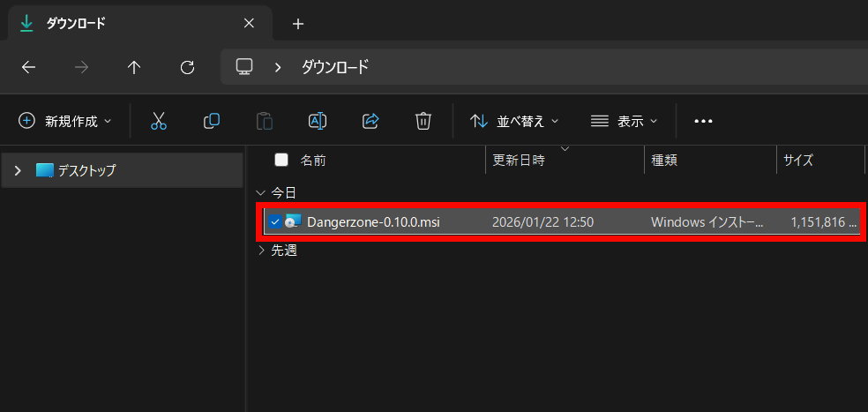The image size is (868, 412).
Task: Go up one folder level
Action: [x=134, y=67]
